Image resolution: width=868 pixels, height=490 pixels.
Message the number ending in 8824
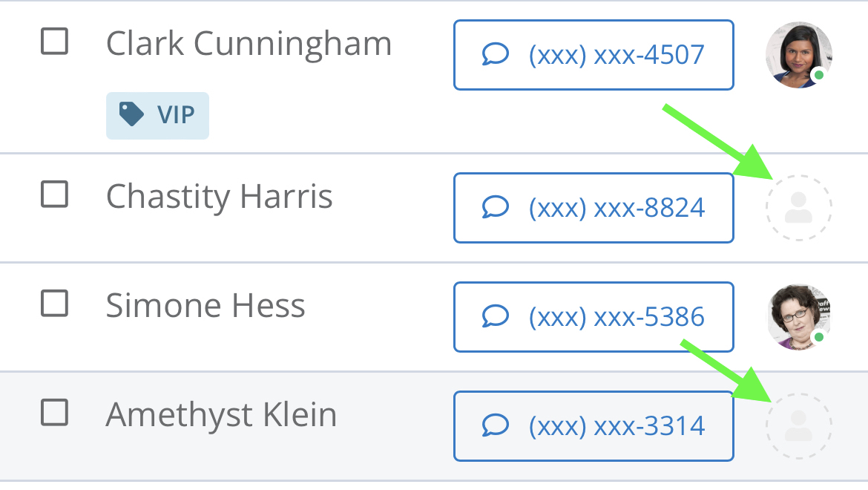click(594, 208)
